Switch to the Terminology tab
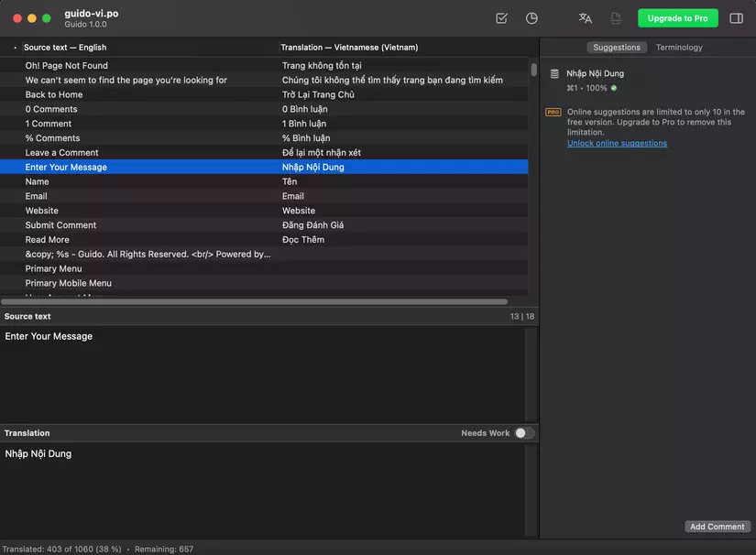 tap(679, 48)
